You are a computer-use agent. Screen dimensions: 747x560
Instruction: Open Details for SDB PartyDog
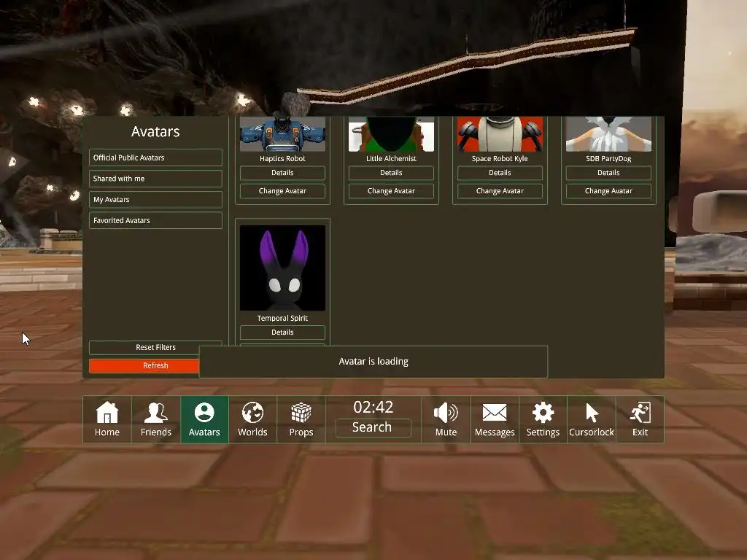click(x=608, y=173)
